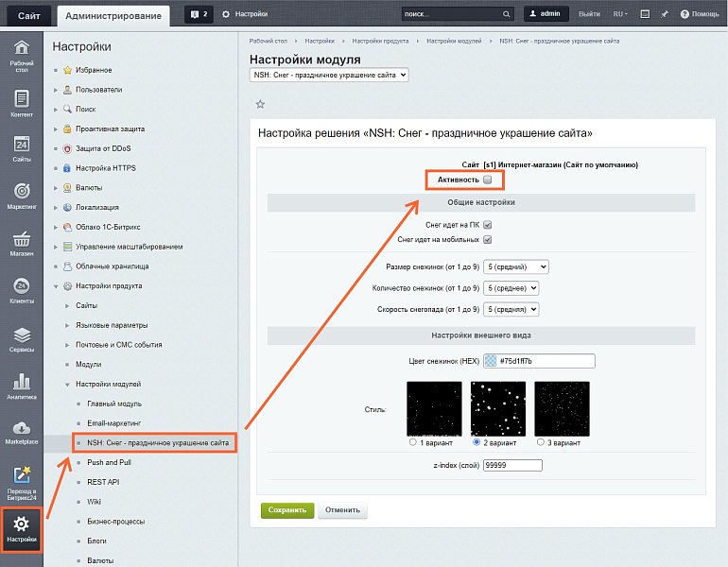This screenshot has width=728, height=567.
Task: Click the z-index input field
Action: [x=512, y=465]
